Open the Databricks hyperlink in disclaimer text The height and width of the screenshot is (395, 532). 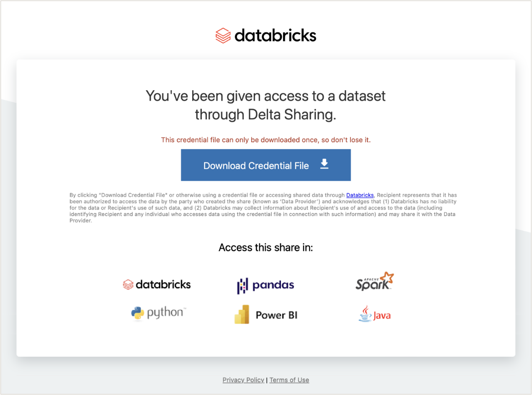point(360,195)
